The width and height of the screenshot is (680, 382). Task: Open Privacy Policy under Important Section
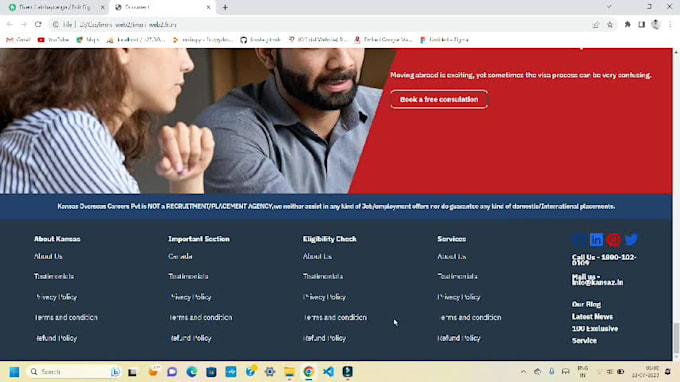[x=190, y=297]
